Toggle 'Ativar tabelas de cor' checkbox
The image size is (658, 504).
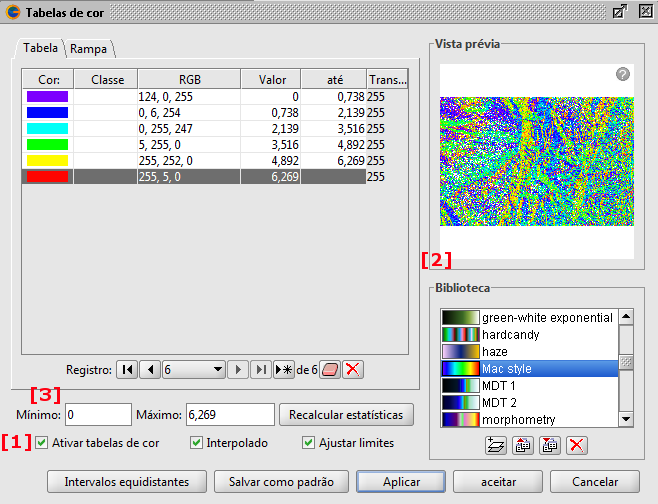click(x=41, y=443)
